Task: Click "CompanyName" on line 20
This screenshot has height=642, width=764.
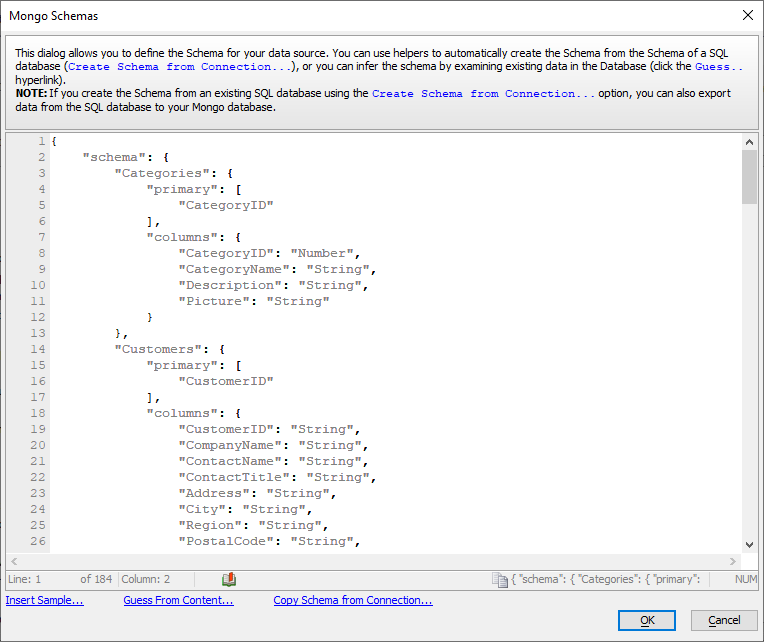Action: 230,445
